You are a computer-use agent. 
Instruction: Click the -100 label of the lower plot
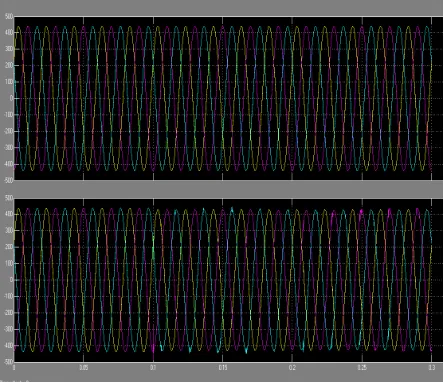pos(8,296)
